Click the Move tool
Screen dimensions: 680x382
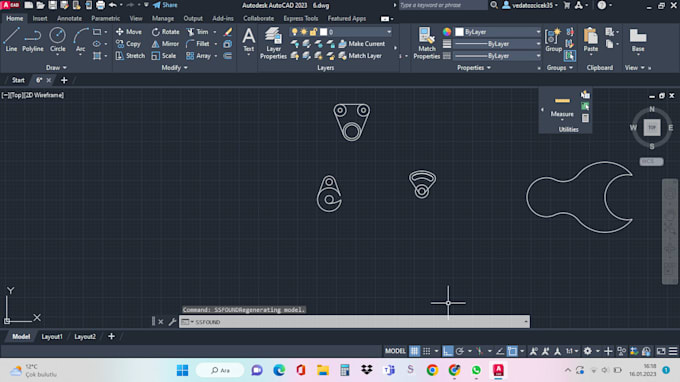click(129, 32)
